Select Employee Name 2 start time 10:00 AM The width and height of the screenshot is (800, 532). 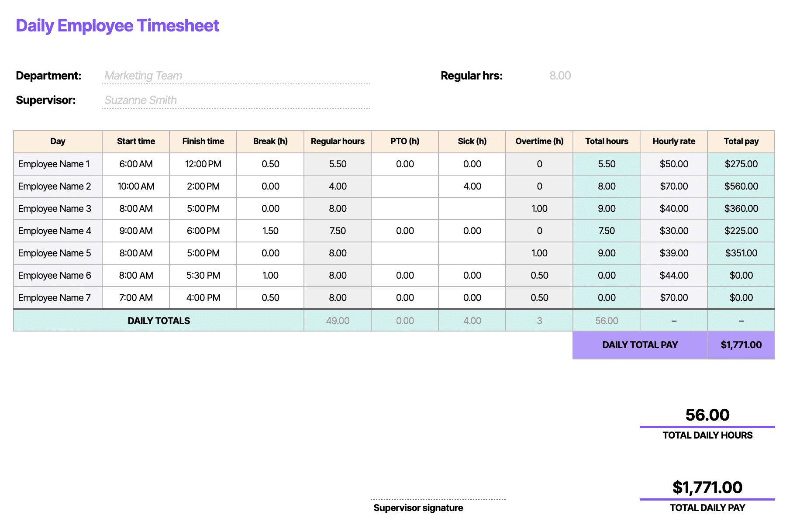click(x=136, y=187)
